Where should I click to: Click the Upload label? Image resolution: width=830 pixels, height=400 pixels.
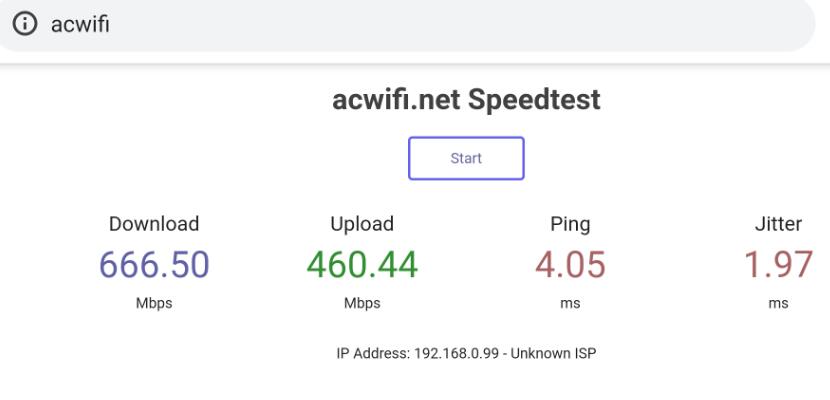362,224
